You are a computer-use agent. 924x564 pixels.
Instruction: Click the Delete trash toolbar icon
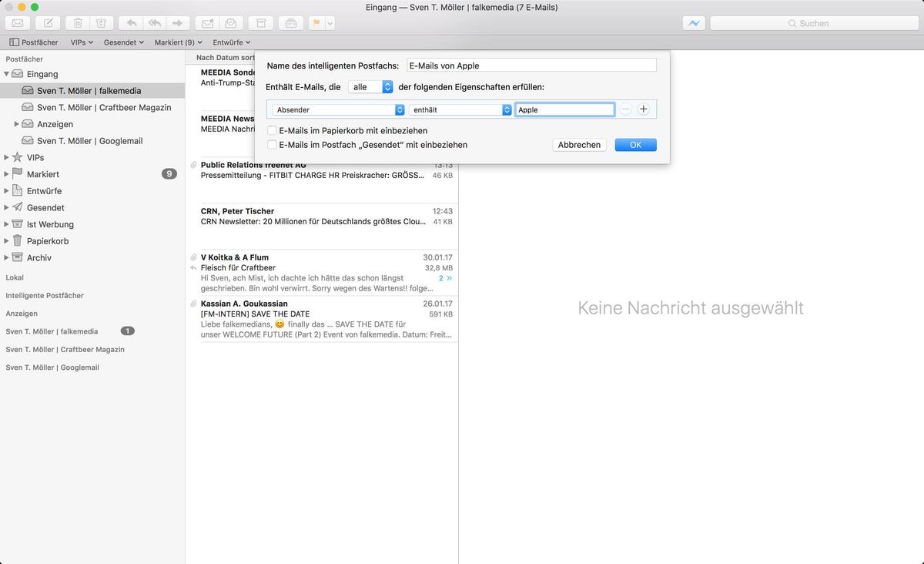point(79,23)
